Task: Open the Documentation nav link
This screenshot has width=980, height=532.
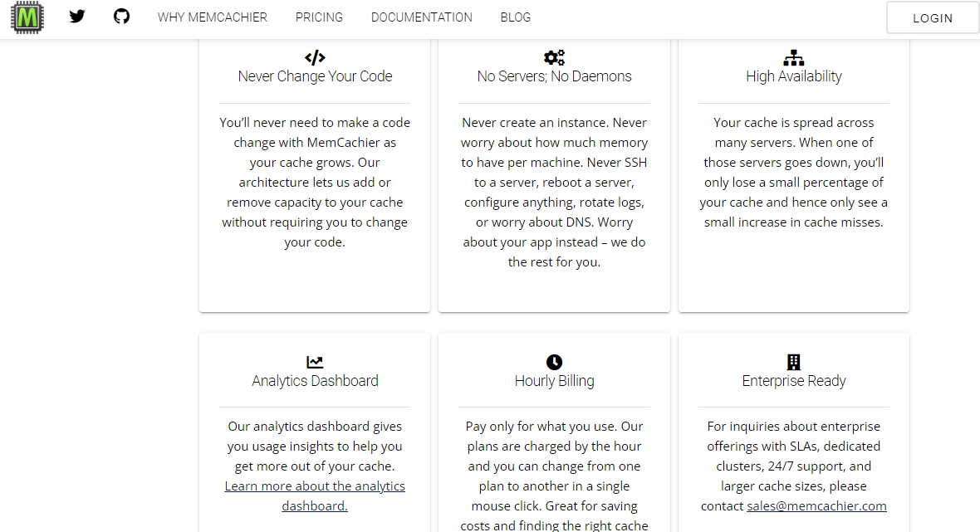Action: [x=422, y=17]
